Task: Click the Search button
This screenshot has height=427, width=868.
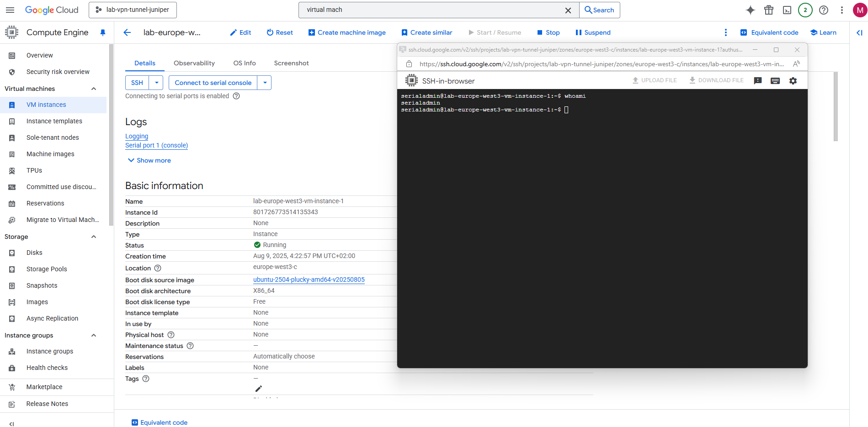Action: [600, 10]
